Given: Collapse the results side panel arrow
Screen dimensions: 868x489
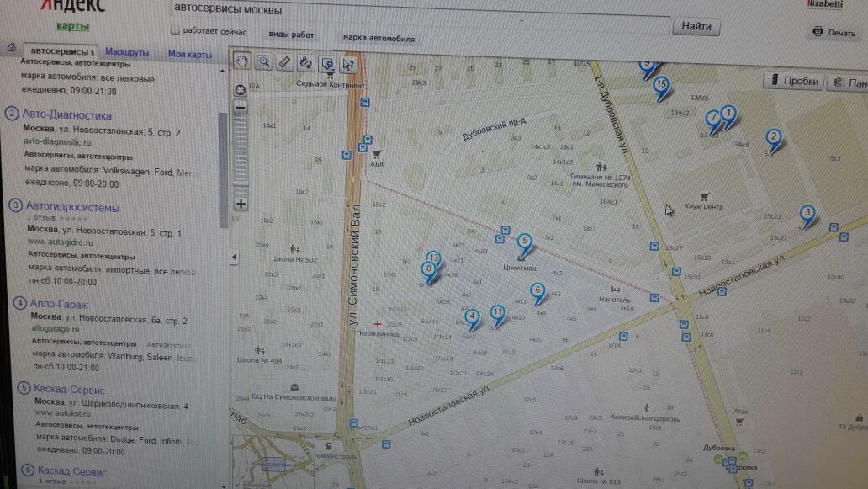Looking at the screenshot, I should point(234,258).
